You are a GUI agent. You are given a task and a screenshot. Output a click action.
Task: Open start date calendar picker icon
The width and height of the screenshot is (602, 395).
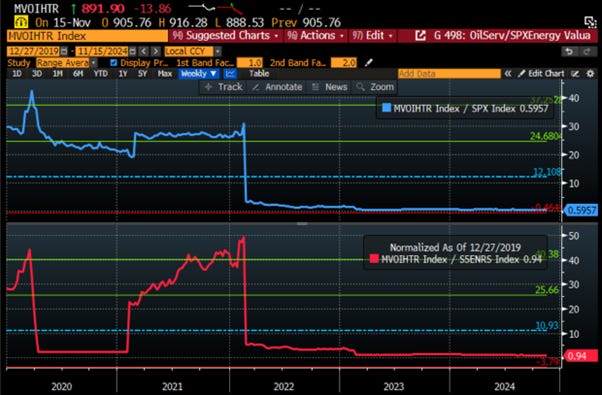(x=64, y=51)
